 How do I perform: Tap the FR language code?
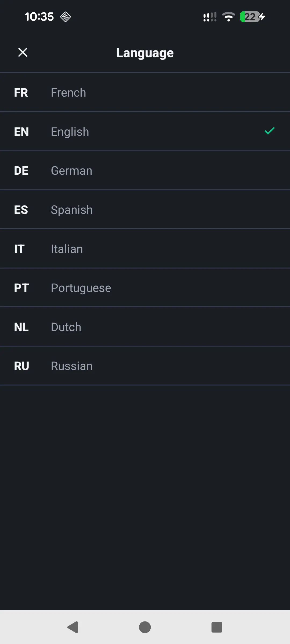click(x=21, y=93)
